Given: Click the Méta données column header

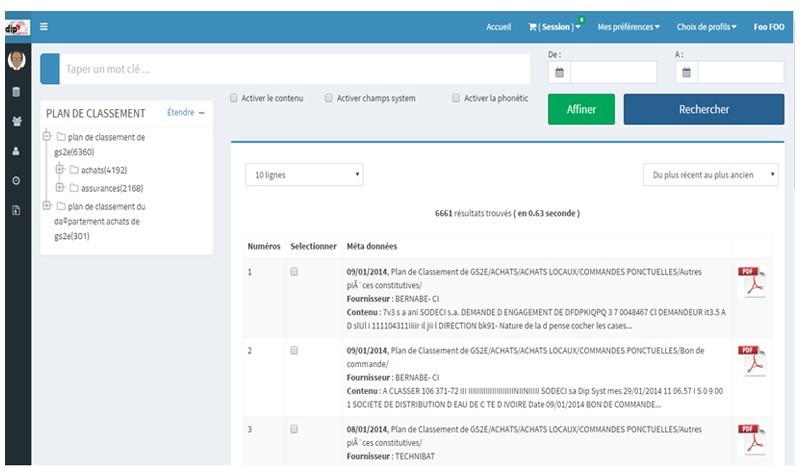Looking at the screenshot, I should tap(371, 246).
